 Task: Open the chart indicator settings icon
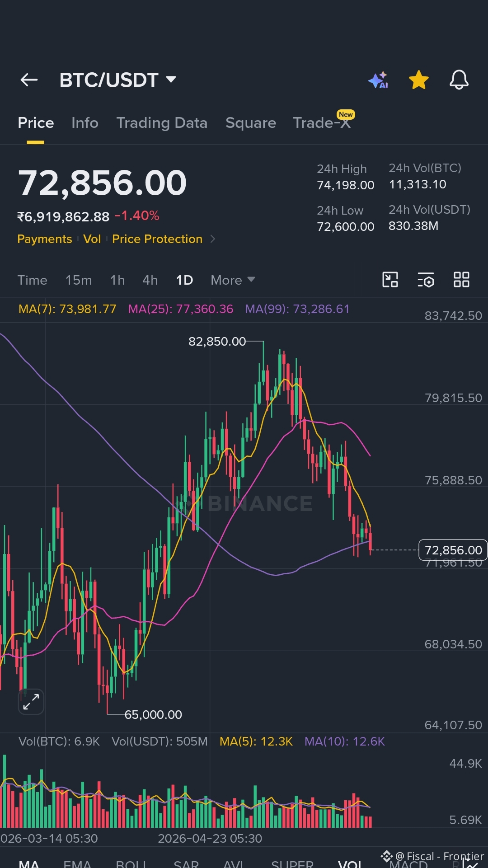426,280
